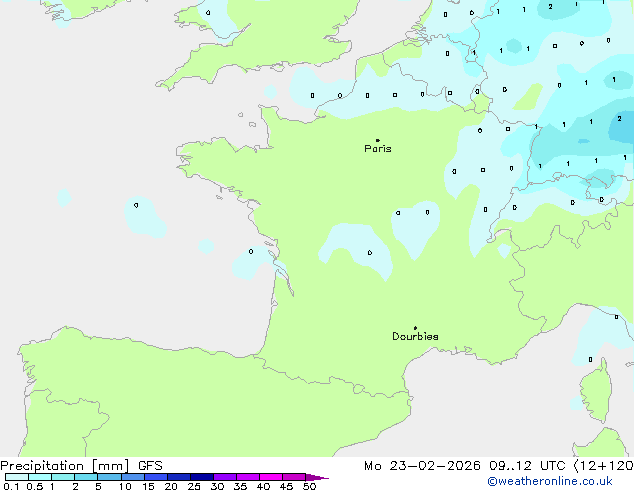Screen dimensions: 634x490
Task: Click the weatheronline.co.uk copyright link
Action: [550, 481]
